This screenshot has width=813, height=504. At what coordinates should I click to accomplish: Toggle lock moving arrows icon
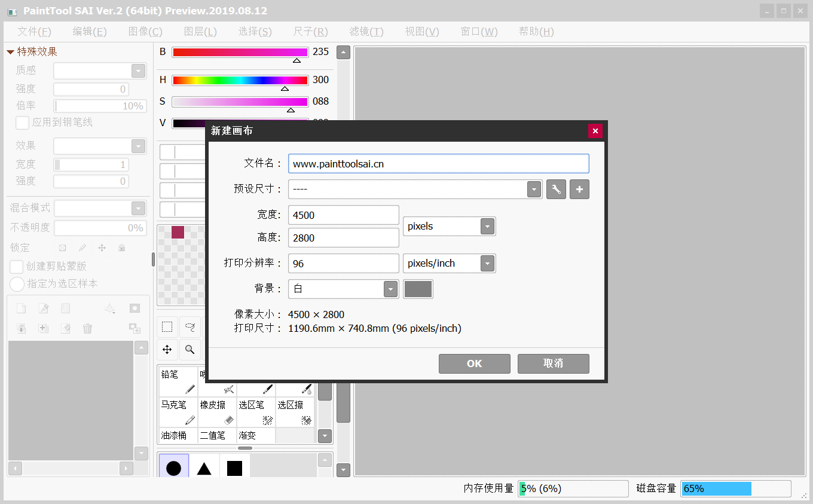(102, 248)
